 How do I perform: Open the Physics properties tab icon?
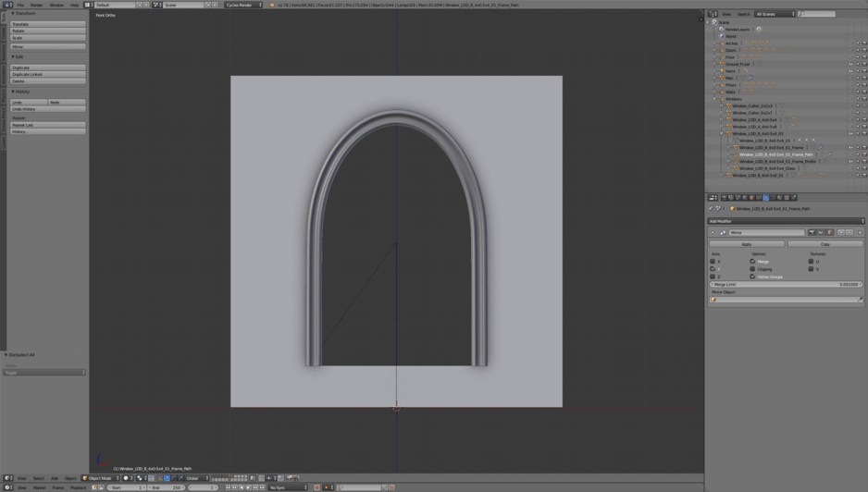(x=793, y=198)
